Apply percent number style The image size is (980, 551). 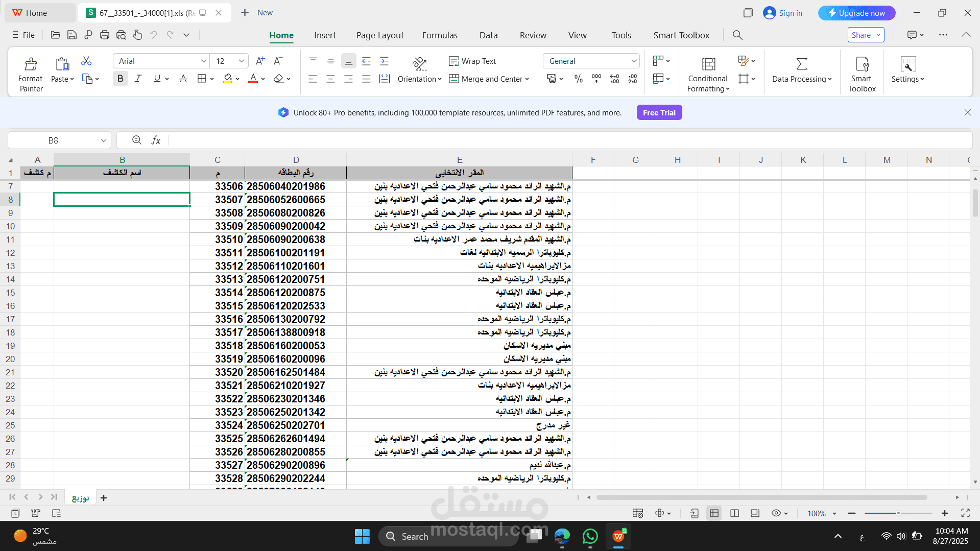click(578, 79)
